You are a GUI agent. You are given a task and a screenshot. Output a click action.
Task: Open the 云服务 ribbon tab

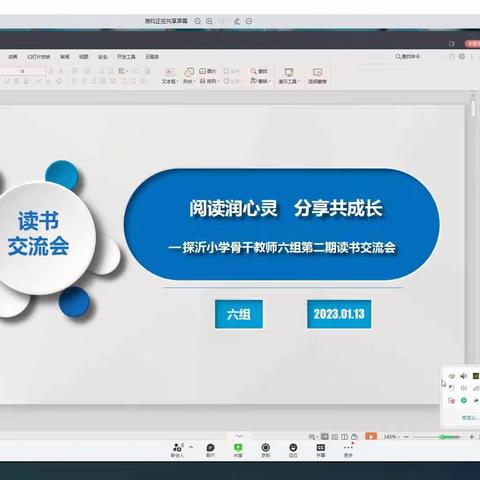click(x=152, y=57)
